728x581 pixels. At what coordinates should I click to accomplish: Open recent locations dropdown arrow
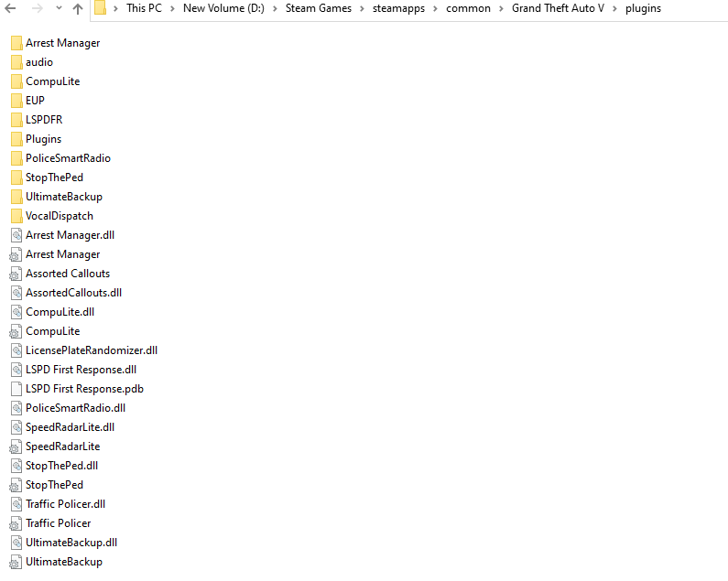[59, 8]
